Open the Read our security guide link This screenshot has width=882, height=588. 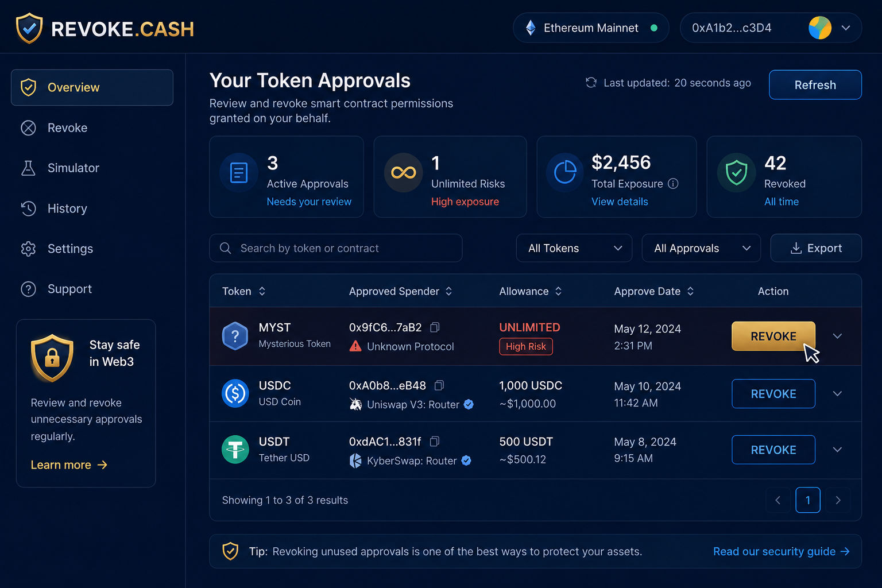click(x=781, y=551)
